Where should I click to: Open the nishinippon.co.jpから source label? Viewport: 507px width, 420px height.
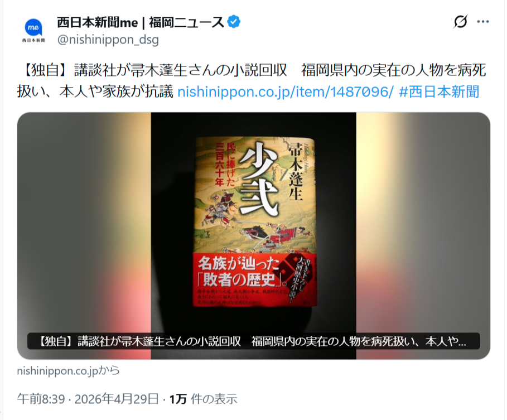click(x=68, y=370)
